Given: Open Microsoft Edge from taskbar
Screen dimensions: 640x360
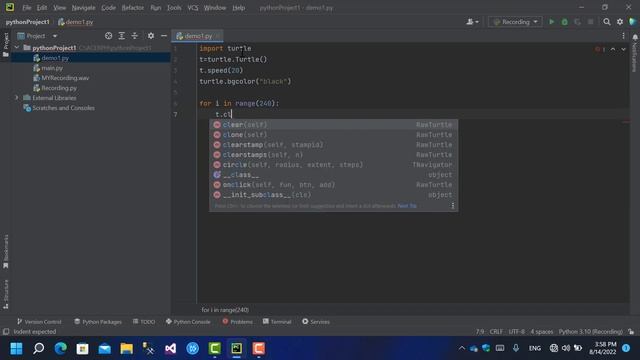Looking at the screenshot, I should click(x=60, y=349).
